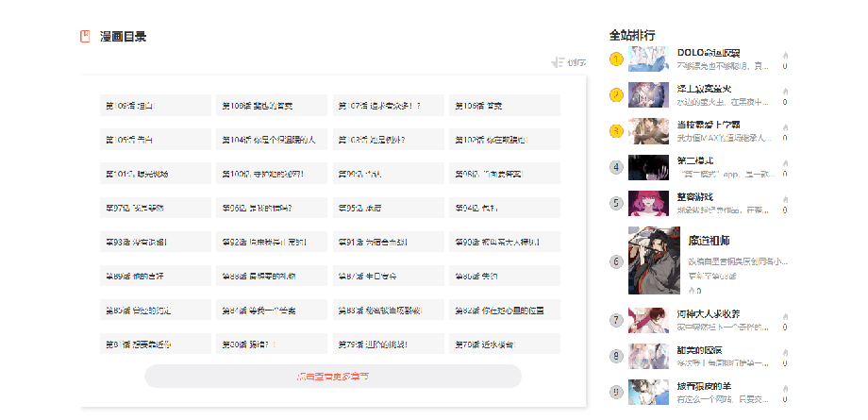Open chapter 第101话
868x420 pixels.
click(x=156, y=174)
